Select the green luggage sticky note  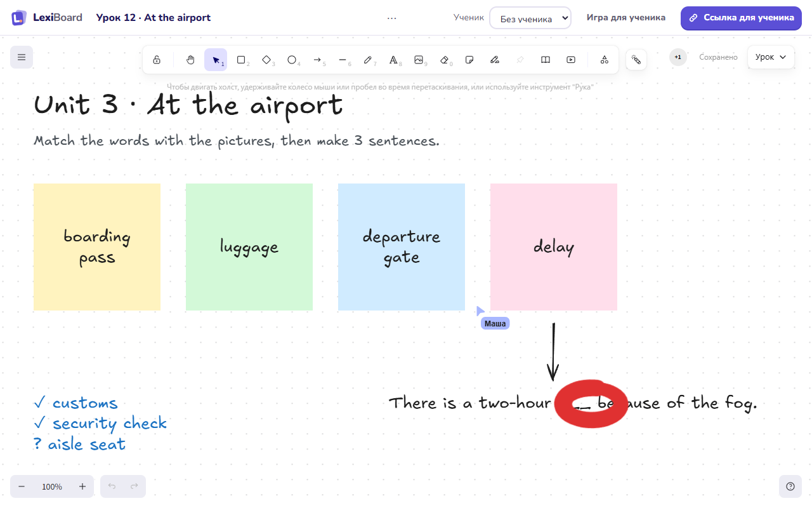249,247
